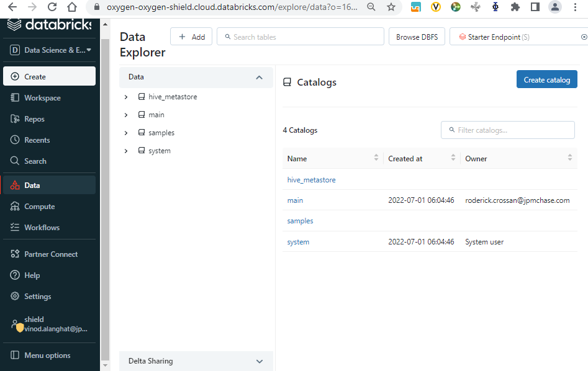Reload the page in the browser
588x371 pixels.
click(52, 7)
